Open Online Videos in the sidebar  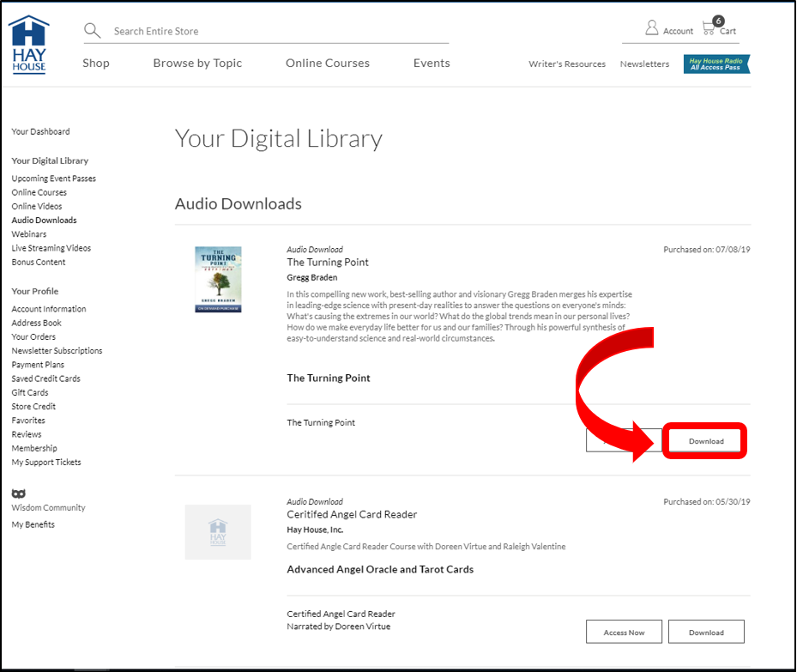pos(36,206)
